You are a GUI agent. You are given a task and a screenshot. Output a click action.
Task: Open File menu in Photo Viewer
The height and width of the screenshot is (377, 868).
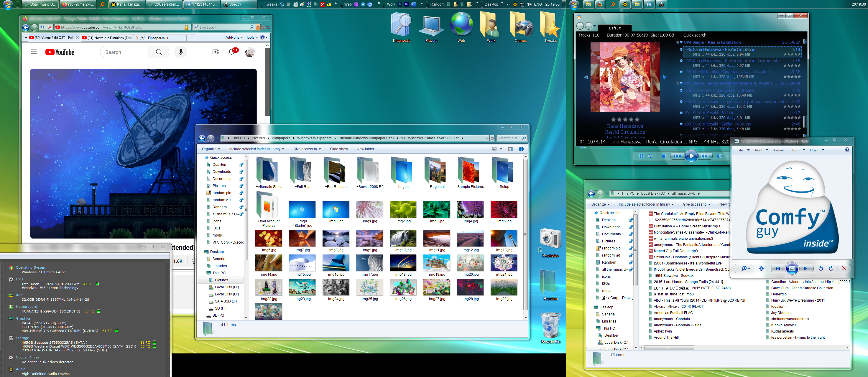pos(743,150)
